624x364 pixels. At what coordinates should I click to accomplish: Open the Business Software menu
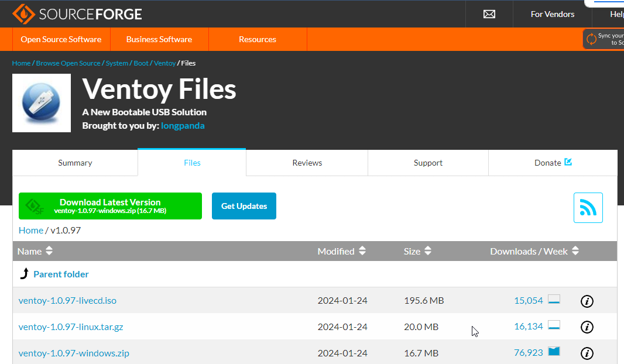pos(159,39)
